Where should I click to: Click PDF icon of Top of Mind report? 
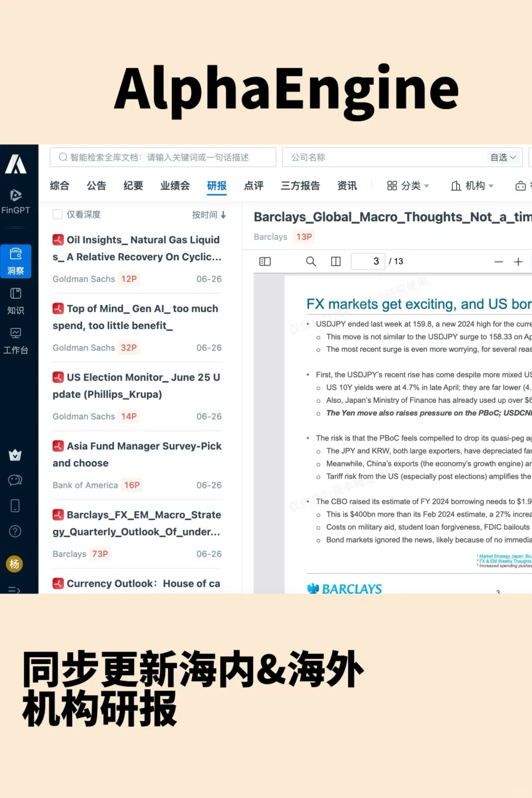58,309
